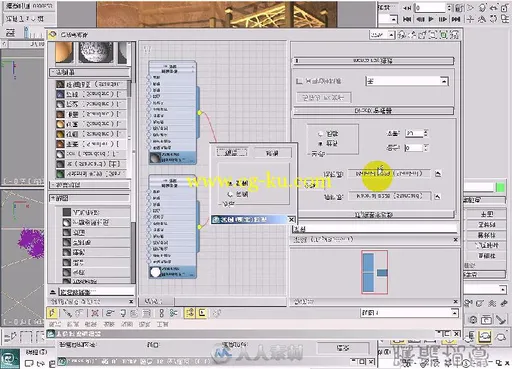Select the empty radio option in small dialog
This screenshot has width=512, height=369.
click(230, 194)
